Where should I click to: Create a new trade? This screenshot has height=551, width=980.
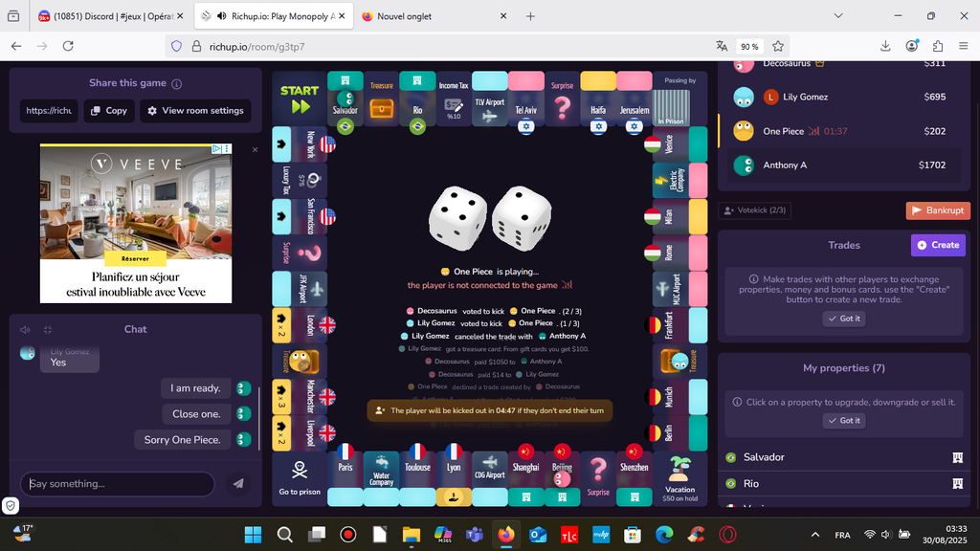coord(938,245)
